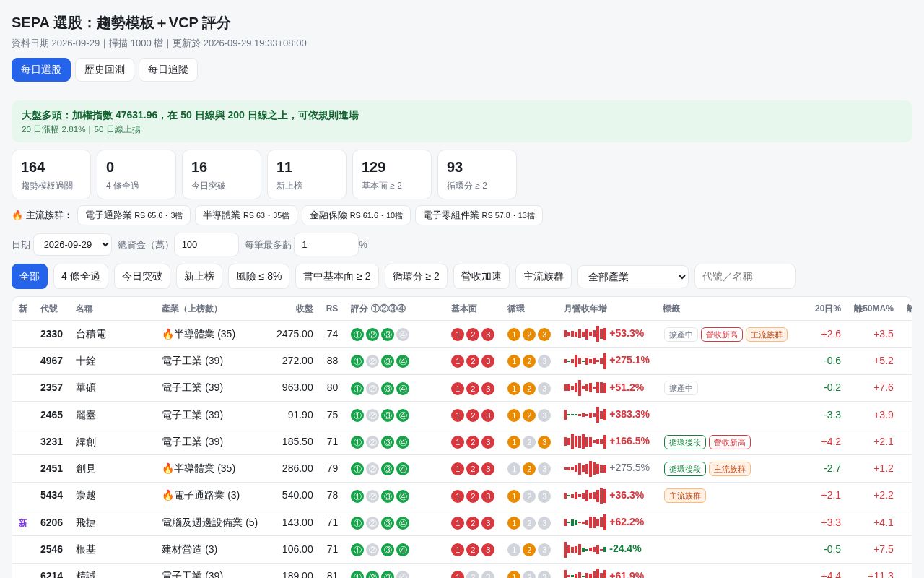This screenshot has height=578, width=924.
Task: Enable the 風險 ≤ 8% filter
Action: coord(258,277)
